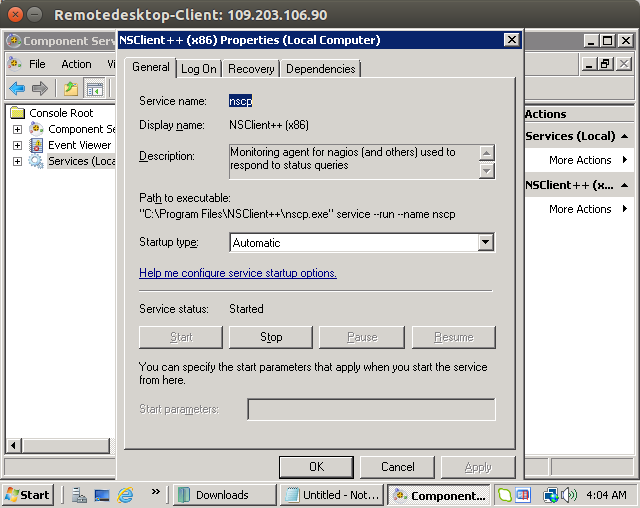Click the description scroll up arrow
Viewport: 640px width, 508px height.
[x=486, y=153]
